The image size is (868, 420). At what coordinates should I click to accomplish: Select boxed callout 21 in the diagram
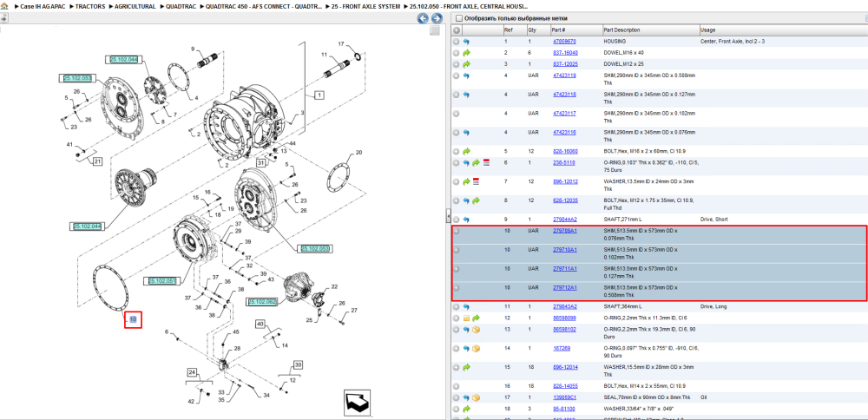pyautogui.click(x=97, y=162)
